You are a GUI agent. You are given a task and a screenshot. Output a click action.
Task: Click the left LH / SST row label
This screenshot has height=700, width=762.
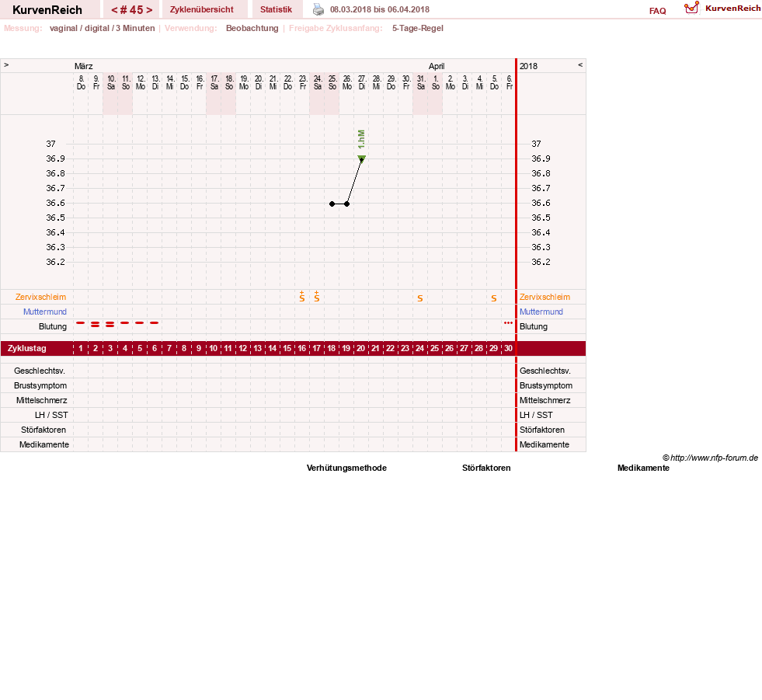point(51,415)
